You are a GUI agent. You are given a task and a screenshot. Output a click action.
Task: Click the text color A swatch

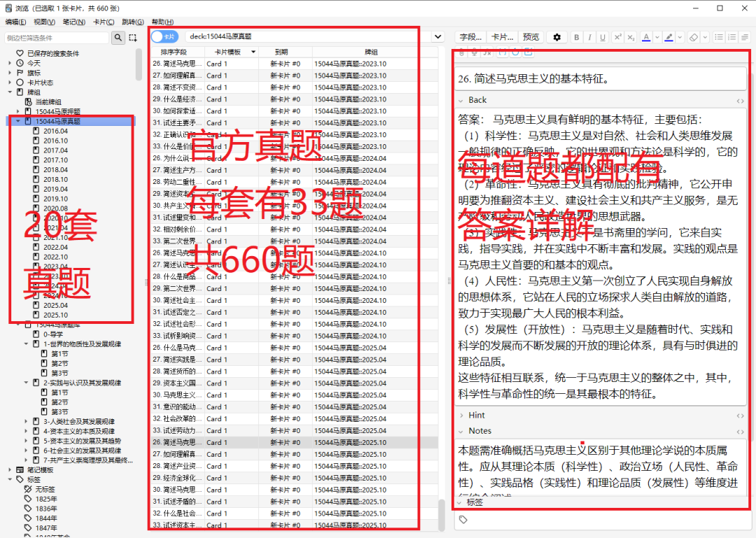tap(645, 37)
